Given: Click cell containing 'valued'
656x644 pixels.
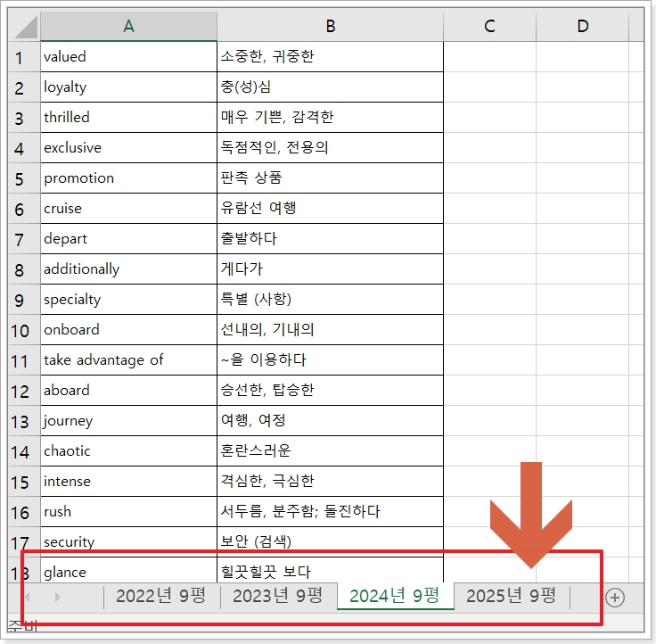Looking at the screenshot, I should tap(128, 57).
